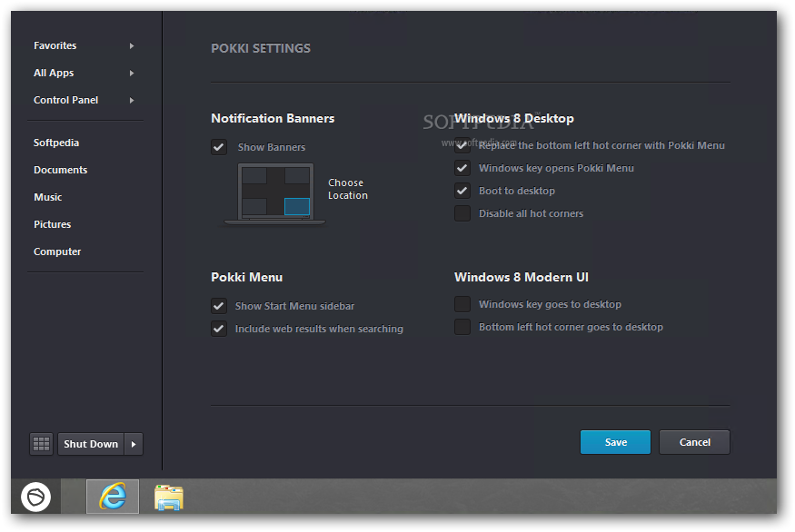Click the Show Banners label text
Viewport: 795px width, 532px height.
click(272, 147)
